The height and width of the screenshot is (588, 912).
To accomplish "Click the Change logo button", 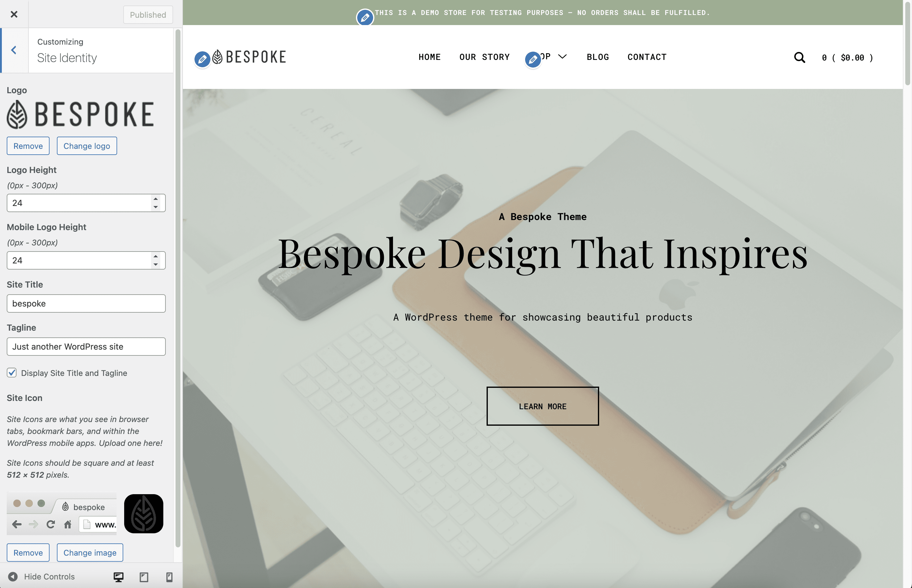I will [x=87, y=145].
